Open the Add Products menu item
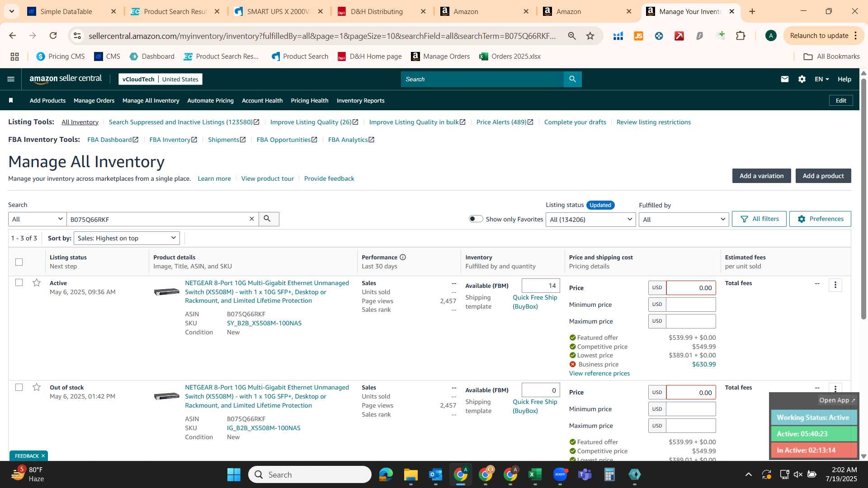Image resolution: width=868 pixels, height=488 pixels. (47, 100)
